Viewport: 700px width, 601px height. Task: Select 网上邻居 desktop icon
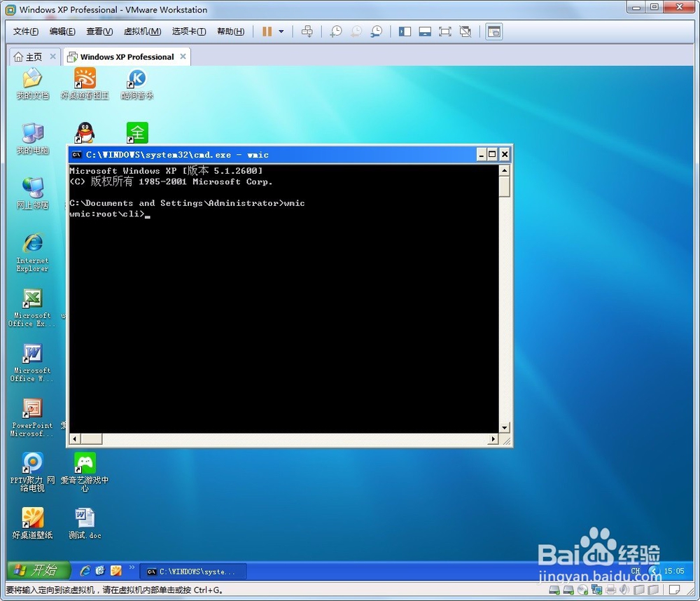(x=32, y=193)
